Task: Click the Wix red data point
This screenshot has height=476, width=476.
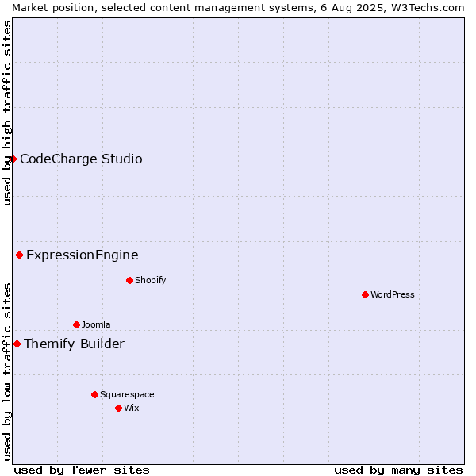Action: (x=119, y=409)
